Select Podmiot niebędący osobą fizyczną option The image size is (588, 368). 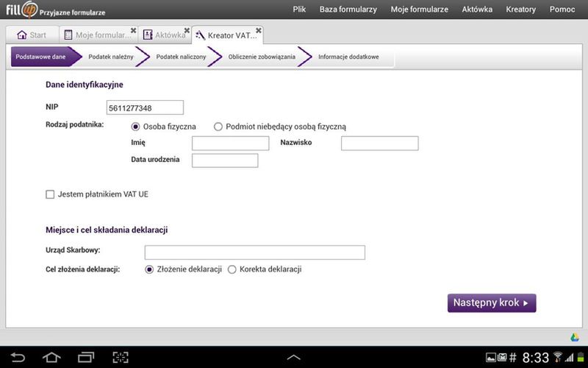218,127
